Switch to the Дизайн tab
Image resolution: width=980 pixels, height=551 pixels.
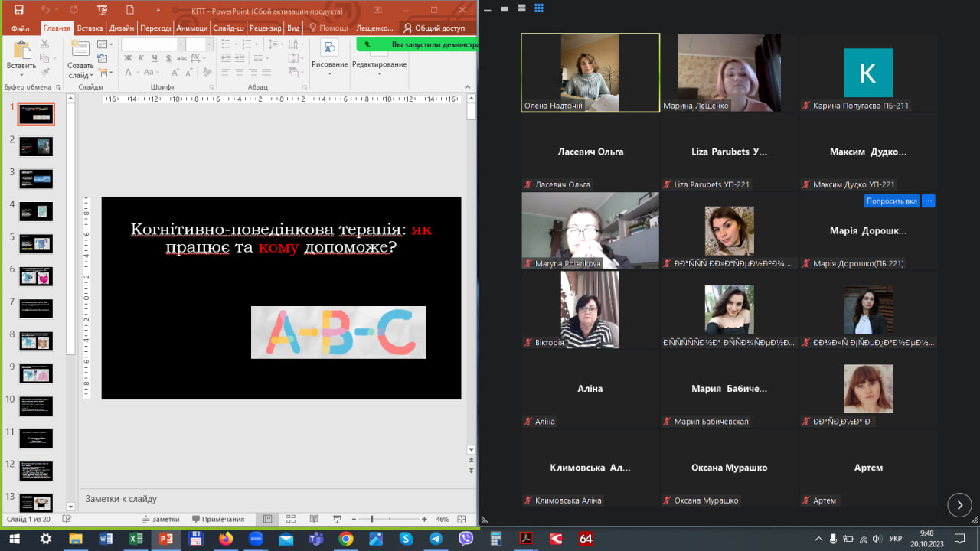coord(121,28)
